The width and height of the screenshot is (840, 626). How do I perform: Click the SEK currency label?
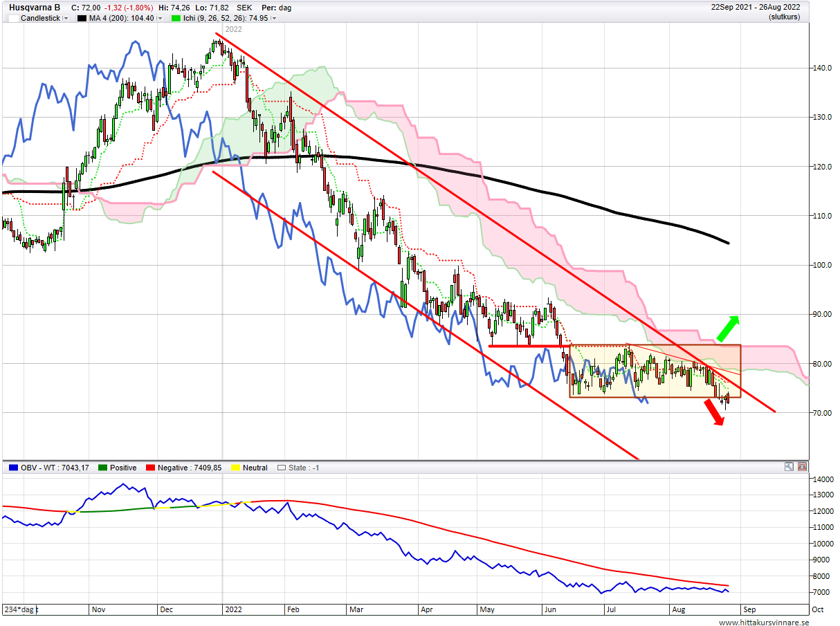245,7
